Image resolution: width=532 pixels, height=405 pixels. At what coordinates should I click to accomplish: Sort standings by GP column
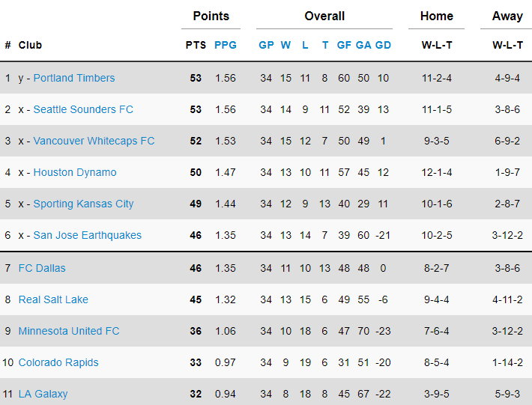[x=266, y=45]
